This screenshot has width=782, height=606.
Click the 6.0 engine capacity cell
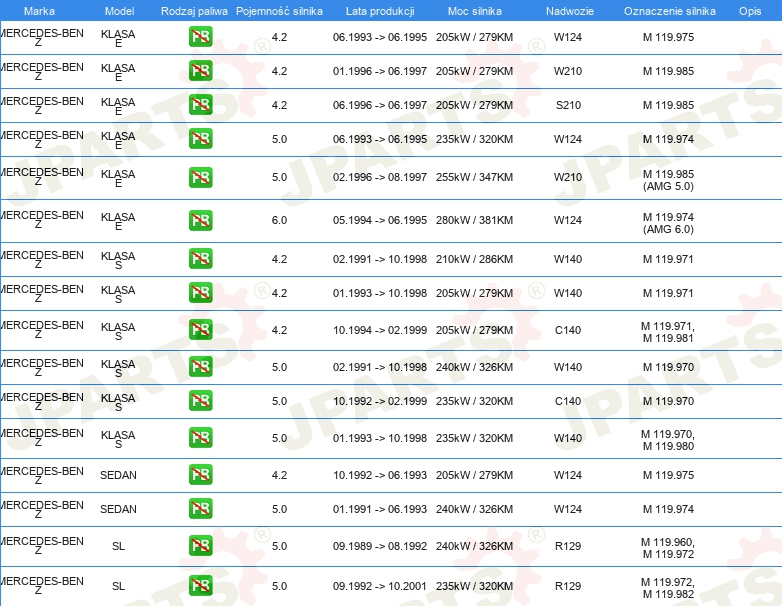point(279,220)
